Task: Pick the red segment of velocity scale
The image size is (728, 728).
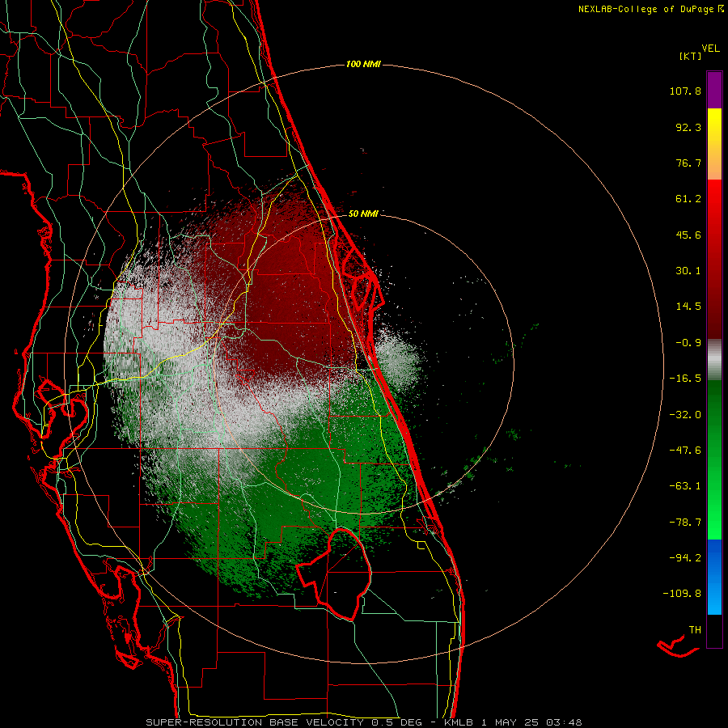Action: 714,259
